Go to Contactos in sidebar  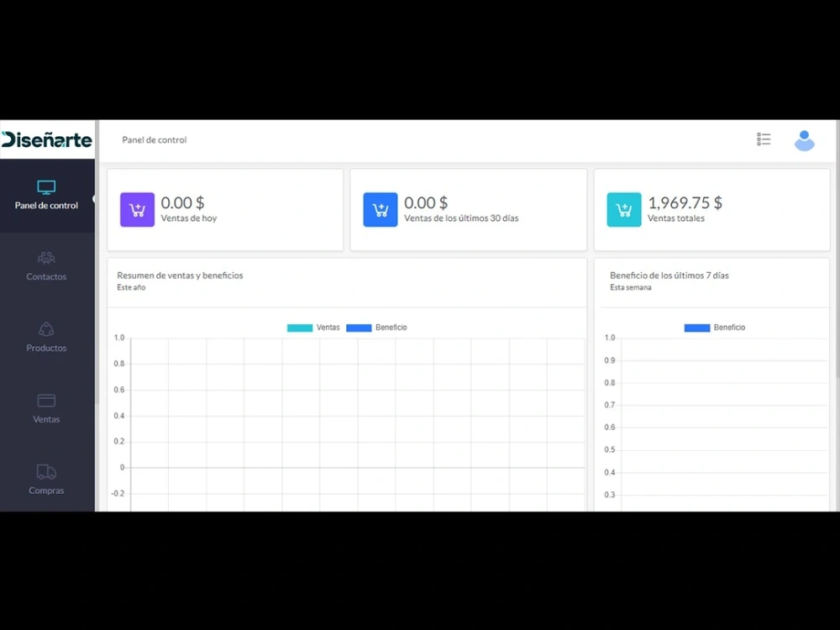tap(46, 276)
